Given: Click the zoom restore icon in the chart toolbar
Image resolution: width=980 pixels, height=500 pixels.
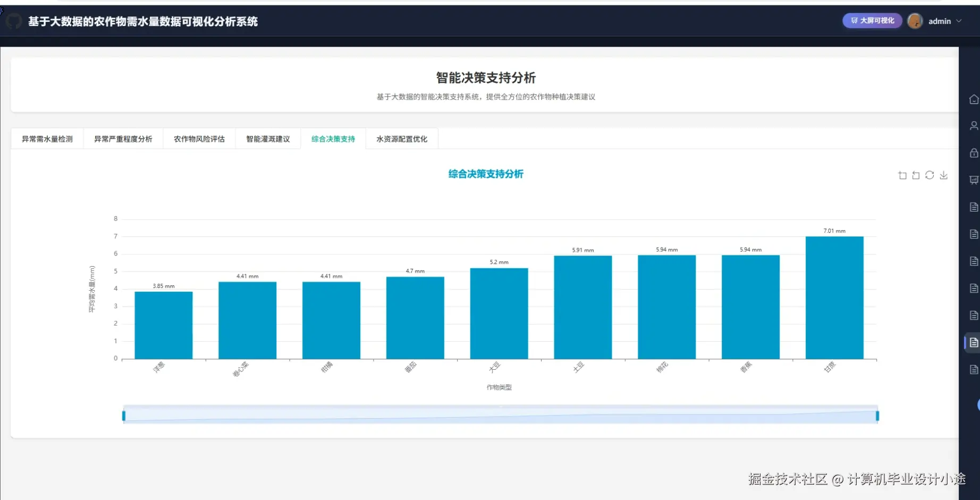Looking at the screenshot, I should (x=916, y=175).
